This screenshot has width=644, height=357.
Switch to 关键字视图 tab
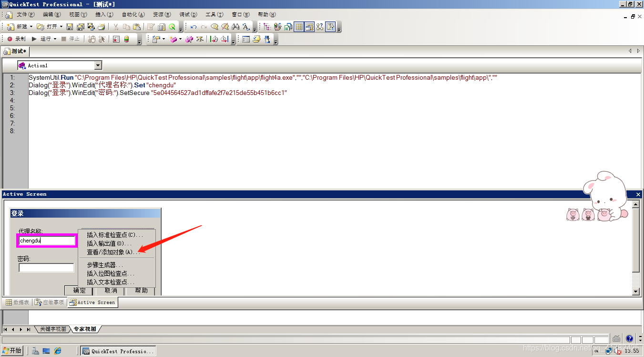pyautogui.click(x=53, y=329)
